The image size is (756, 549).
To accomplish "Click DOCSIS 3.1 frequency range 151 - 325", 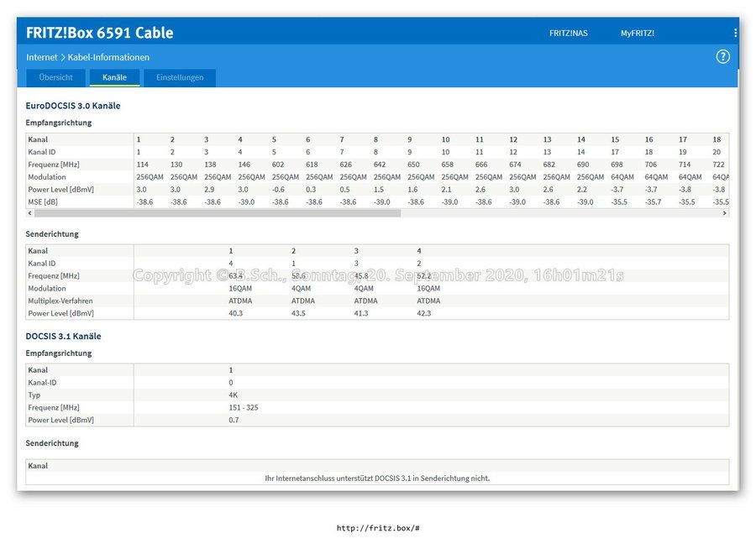I will pos(244,408).
